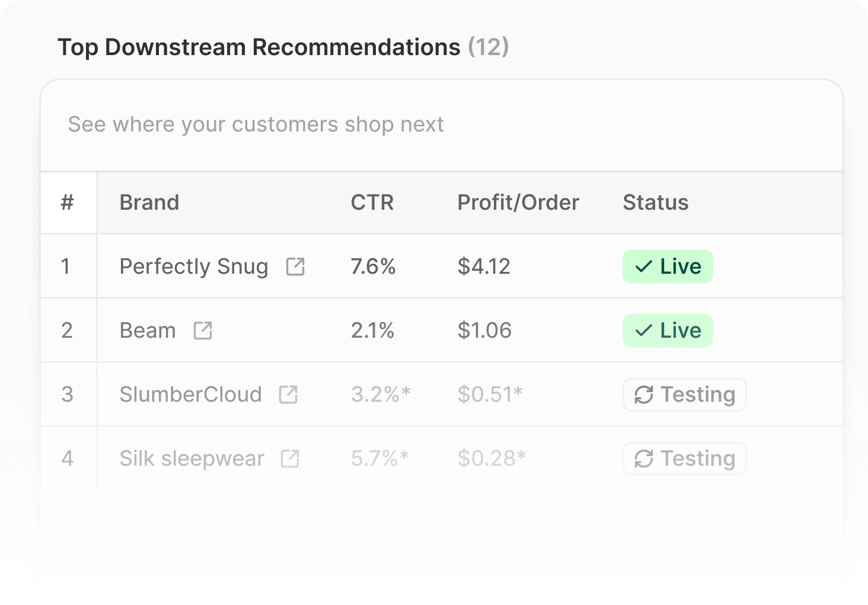Open SlumberCloud's external link

(x=289, y=394)
